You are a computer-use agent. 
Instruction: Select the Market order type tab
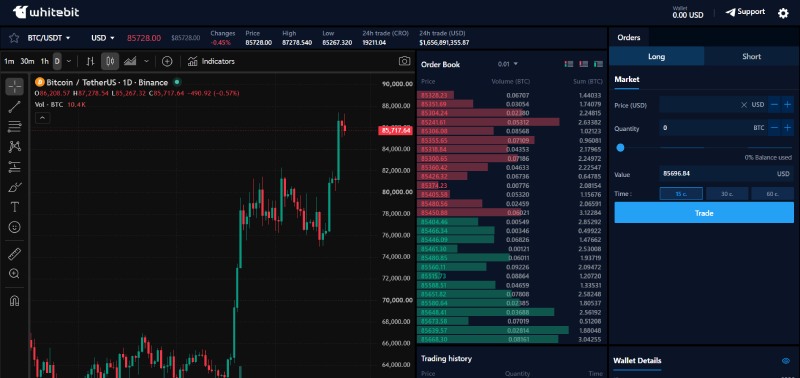pos(627,80)
